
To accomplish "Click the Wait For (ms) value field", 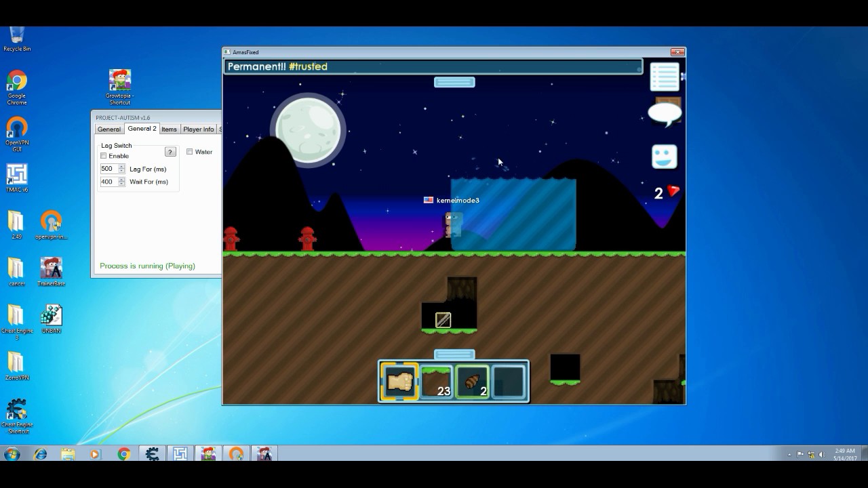I will point(108,182).
